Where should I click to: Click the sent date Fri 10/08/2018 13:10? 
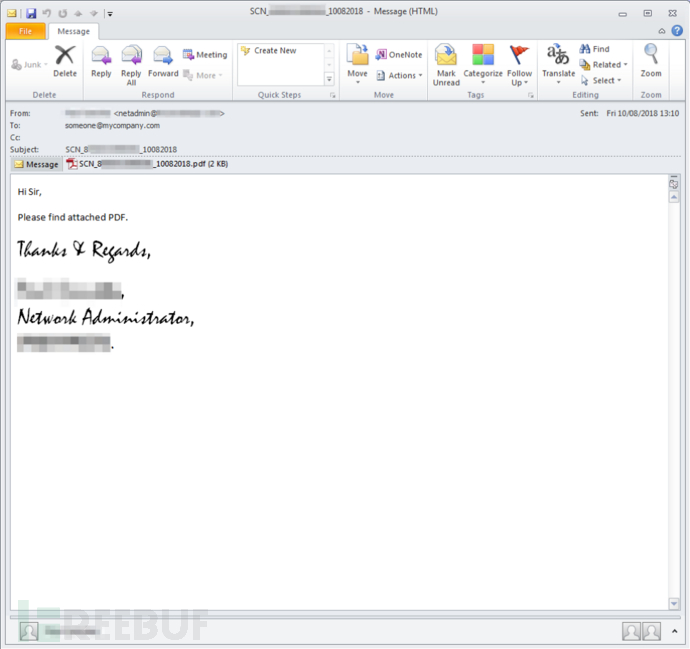click(x=642, y=113)
